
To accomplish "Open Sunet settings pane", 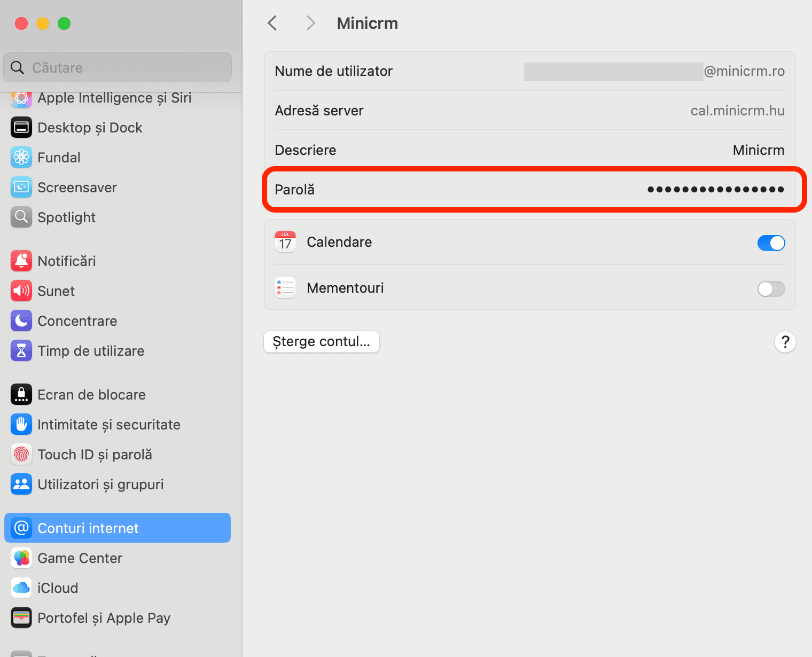I will click(x=118, y=291).
